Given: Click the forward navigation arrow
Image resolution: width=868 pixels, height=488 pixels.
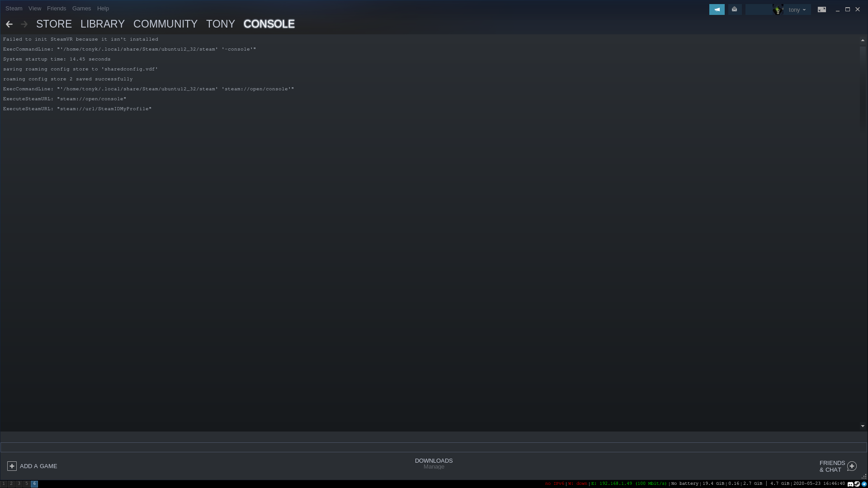Looking at the screenshot, I should pos(23,24).
